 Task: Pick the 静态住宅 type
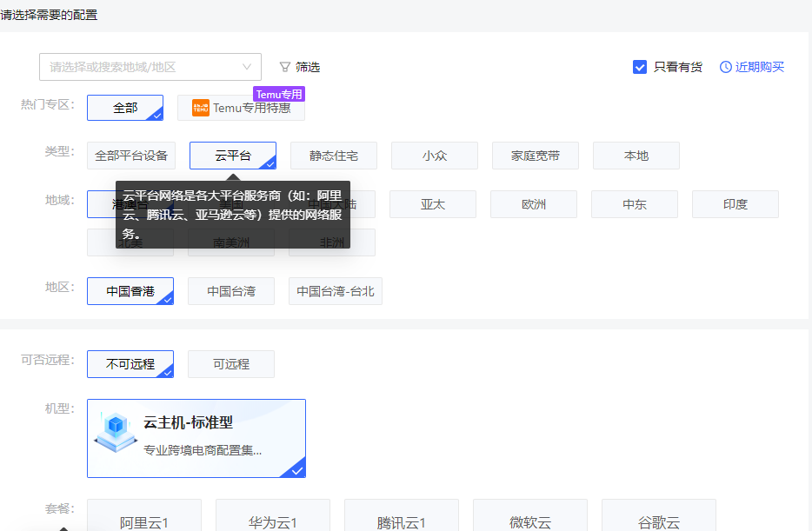[x=334, y=156]
